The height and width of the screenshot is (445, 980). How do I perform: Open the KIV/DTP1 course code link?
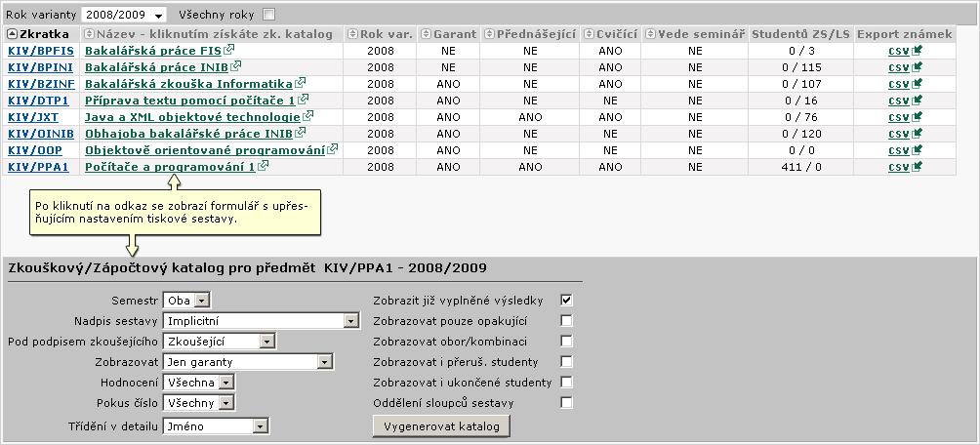[38, 100]
